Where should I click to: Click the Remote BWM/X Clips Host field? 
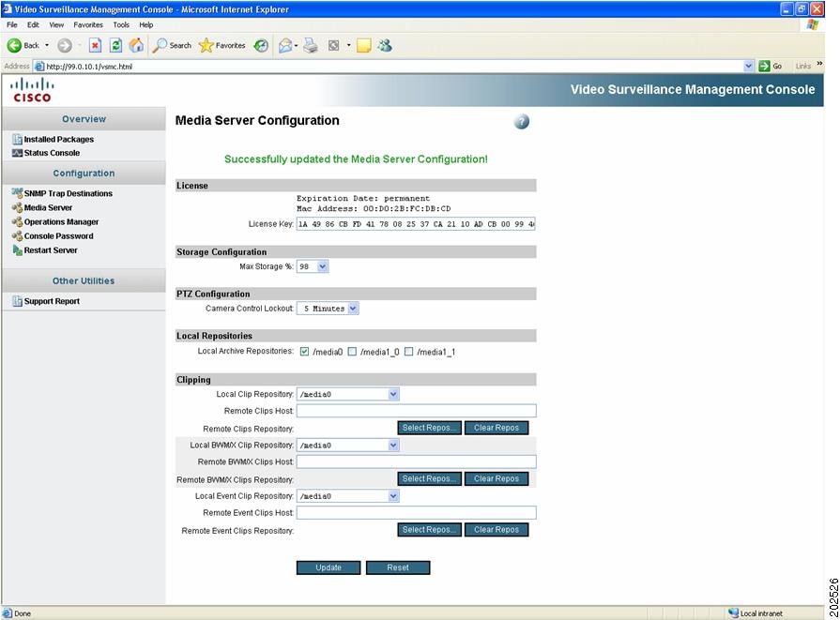pos(417,461)
